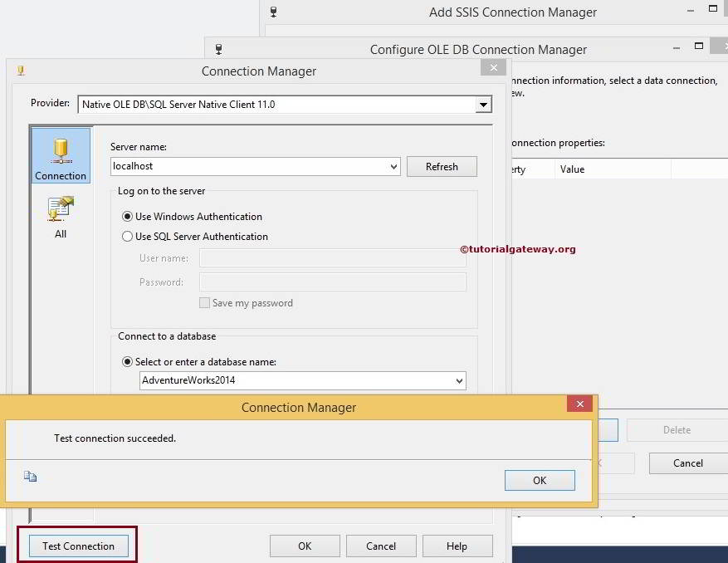Click the Add SSIS Connection Manager title bar icon

(272, 12)
